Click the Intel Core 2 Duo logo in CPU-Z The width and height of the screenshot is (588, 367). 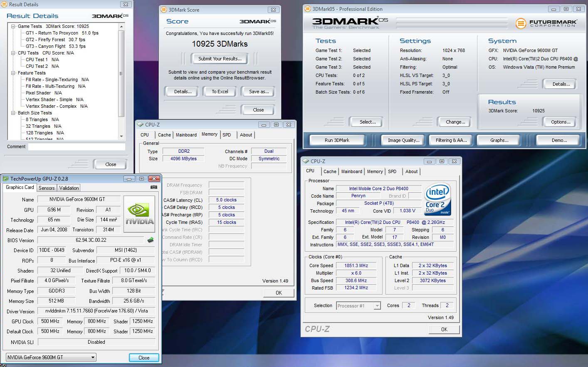point(437,200)
